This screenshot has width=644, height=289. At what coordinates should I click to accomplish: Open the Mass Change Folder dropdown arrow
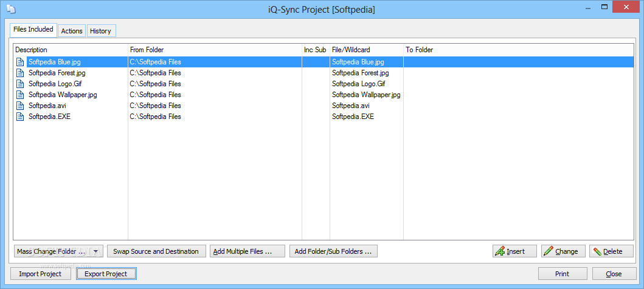(95, 252)
